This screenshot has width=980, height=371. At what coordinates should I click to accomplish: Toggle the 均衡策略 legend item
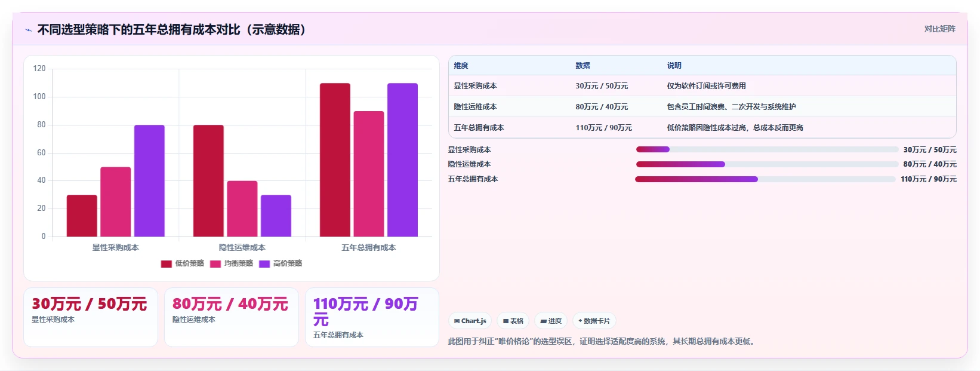(232, 263)
